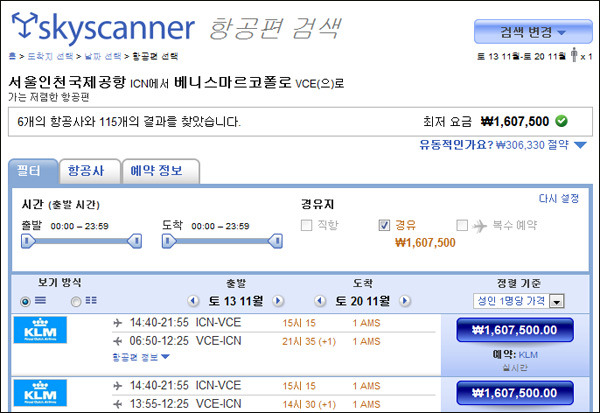Click the first KLM airline logo
Viewport: 600px width, 413px height.
pyautogui.click(x=40, y=330)
